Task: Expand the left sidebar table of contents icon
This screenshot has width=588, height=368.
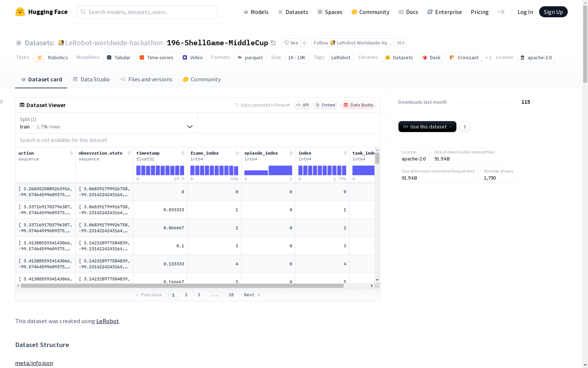Action: coord(2,102)
